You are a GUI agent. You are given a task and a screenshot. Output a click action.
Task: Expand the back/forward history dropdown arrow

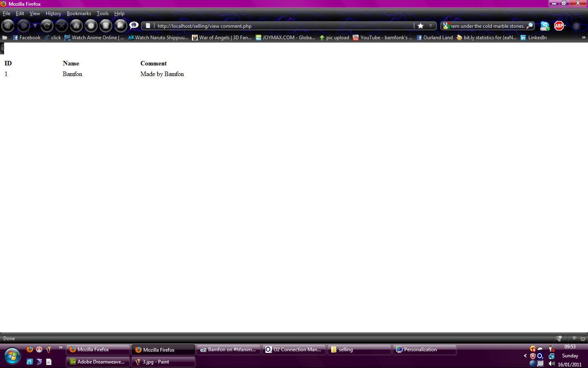point(35,26)
